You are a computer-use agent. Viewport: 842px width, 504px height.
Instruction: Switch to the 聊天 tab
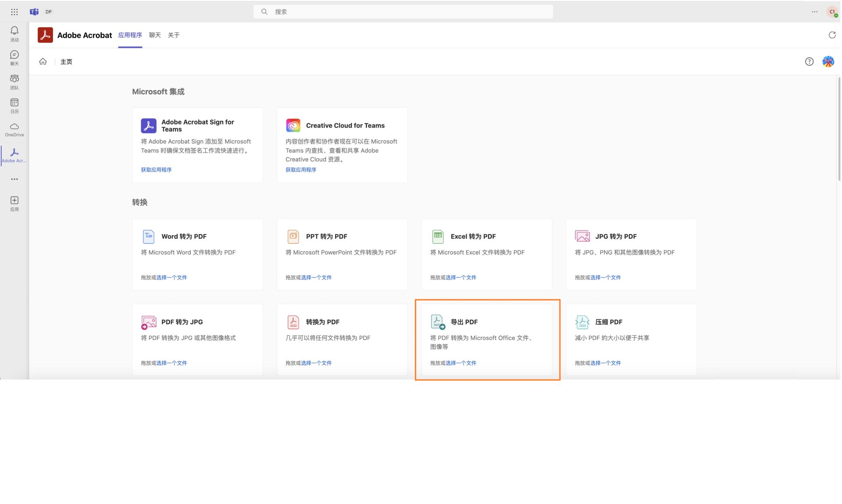[x=155, y=35]
